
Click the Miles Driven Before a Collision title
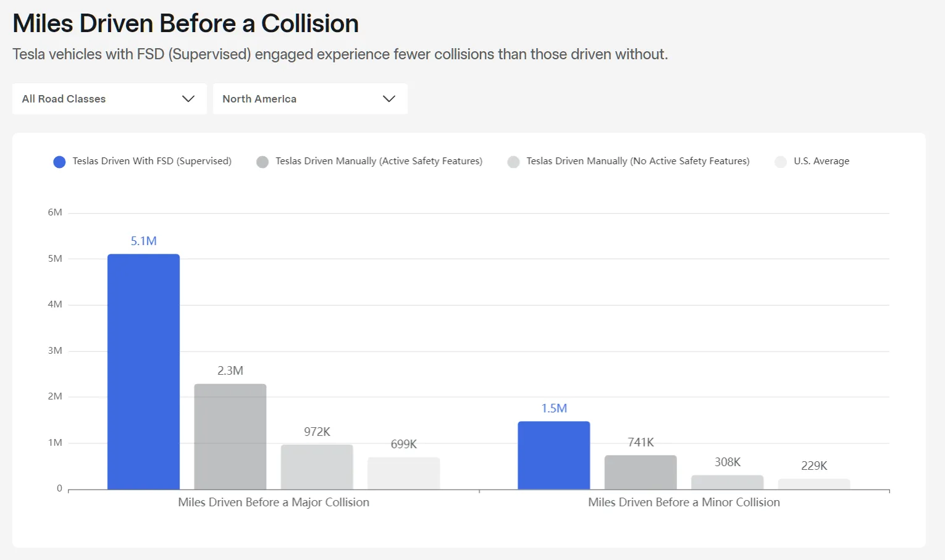coord(185,23)
